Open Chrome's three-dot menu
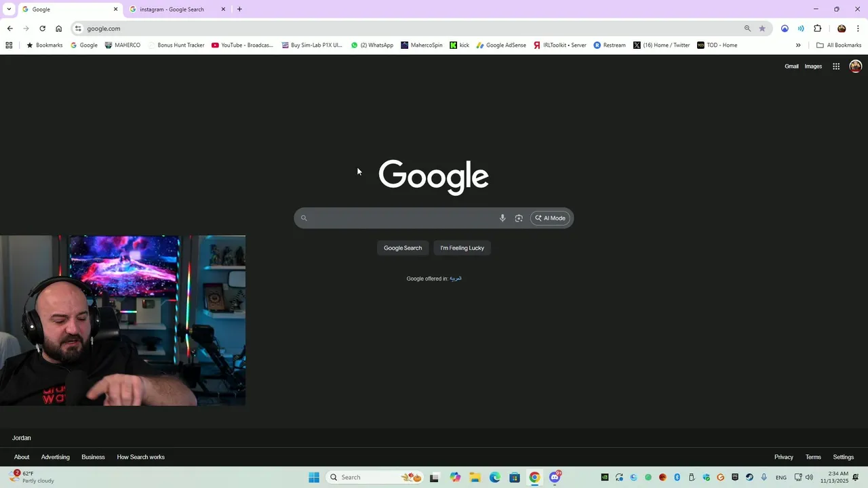868x488 pixels. point(858,28)
